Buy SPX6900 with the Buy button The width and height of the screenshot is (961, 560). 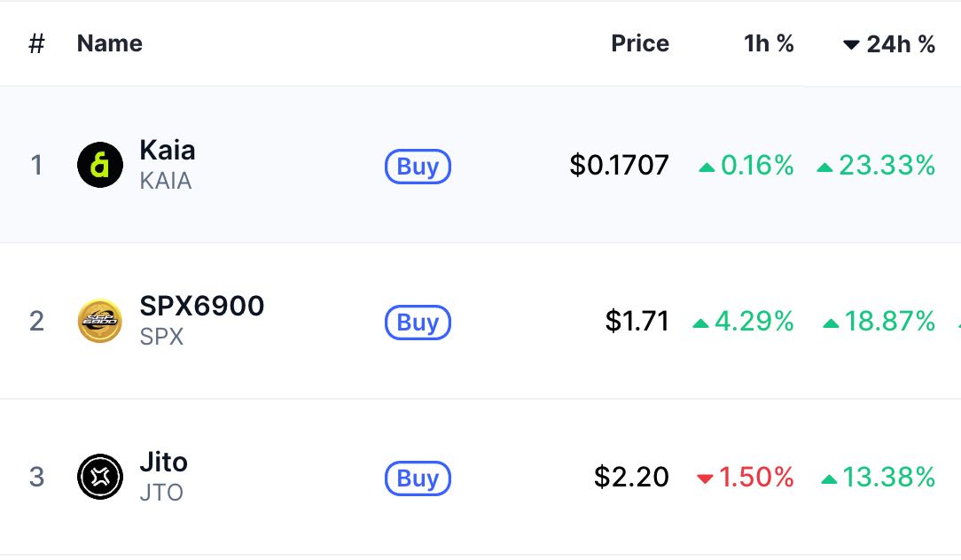(x=418, y=323)
